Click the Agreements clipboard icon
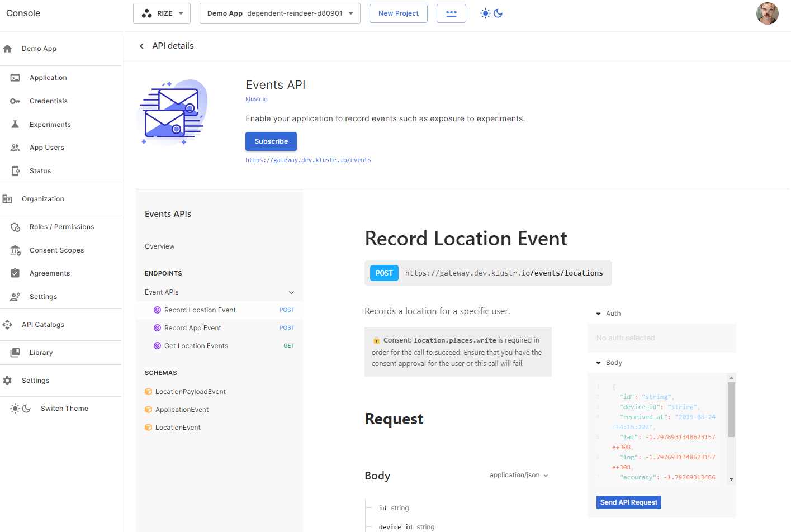Viewport: 791px width, 532px height. 15,273
